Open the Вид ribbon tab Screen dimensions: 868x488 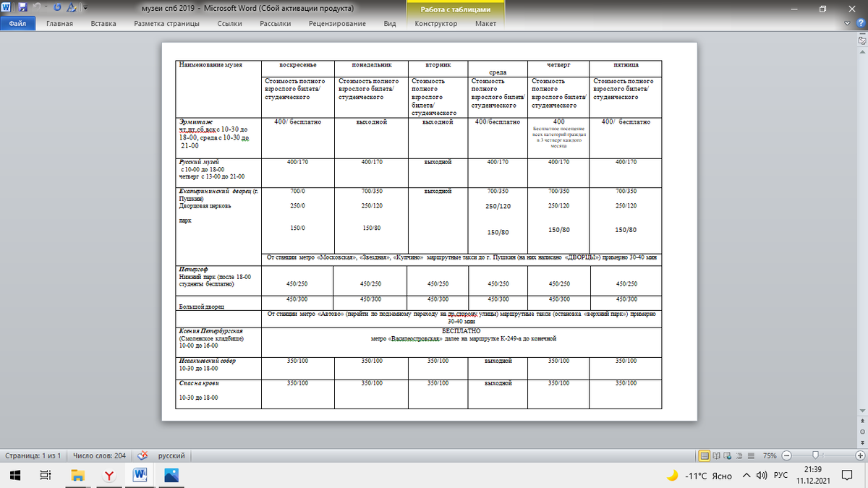pyautogui.click(x=390, y=24)
